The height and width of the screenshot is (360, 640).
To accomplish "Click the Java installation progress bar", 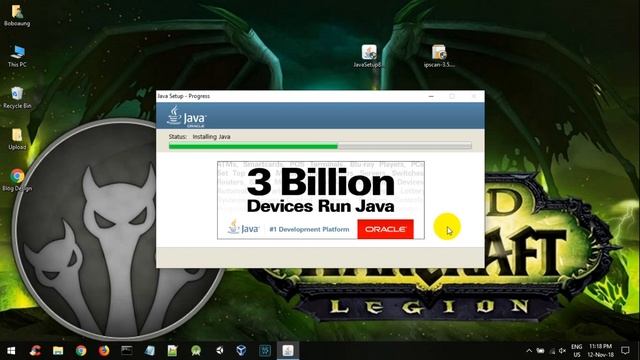I will pyautogui.click(x=320, y=146).
